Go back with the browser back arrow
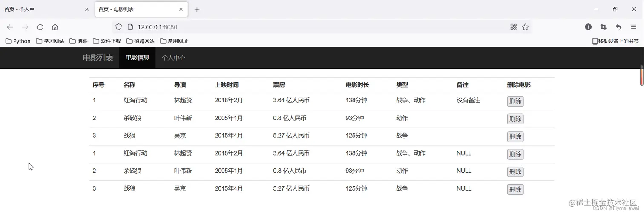The height and width of the screenshot is (214, 644). pos(10,27)
